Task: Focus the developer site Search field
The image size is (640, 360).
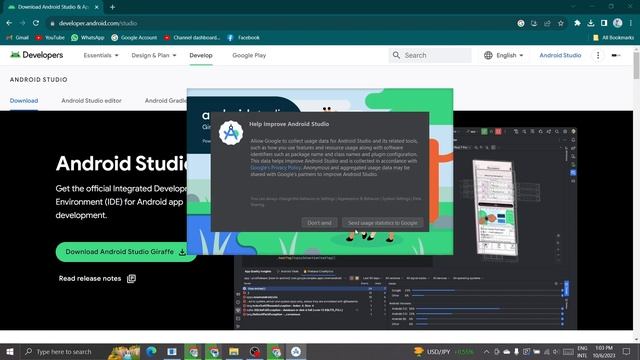Action: [x=430, y=55]
